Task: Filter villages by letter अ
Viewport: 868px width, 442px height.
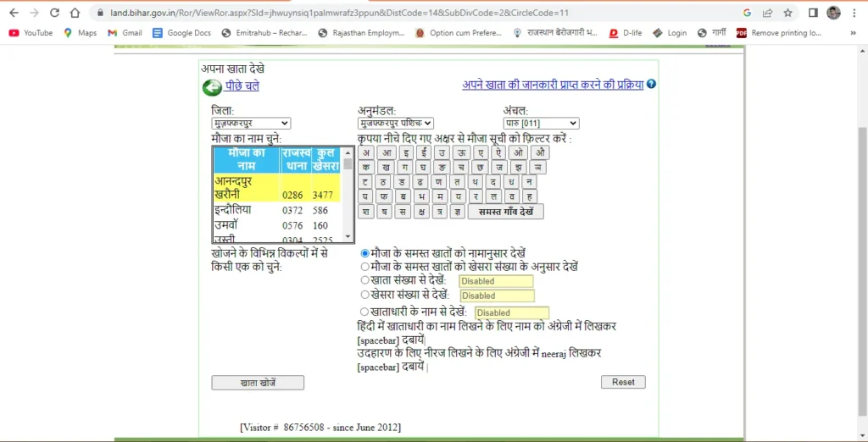Action: tap(366, 152)
